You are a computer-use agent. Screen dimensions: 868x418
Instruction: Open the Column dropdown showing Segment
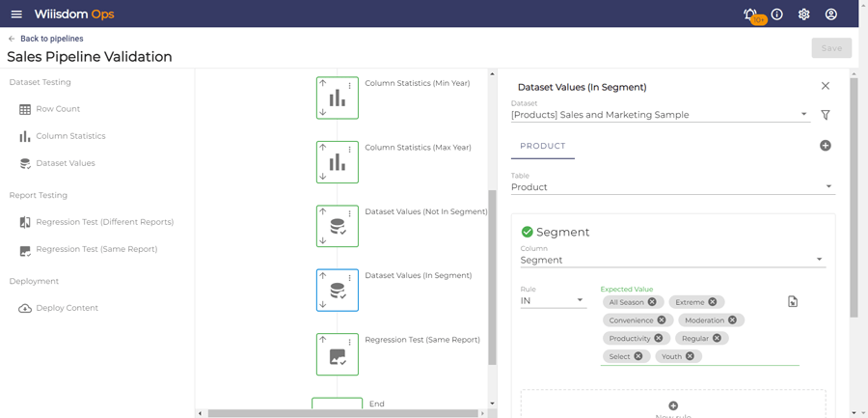(672, 260)
